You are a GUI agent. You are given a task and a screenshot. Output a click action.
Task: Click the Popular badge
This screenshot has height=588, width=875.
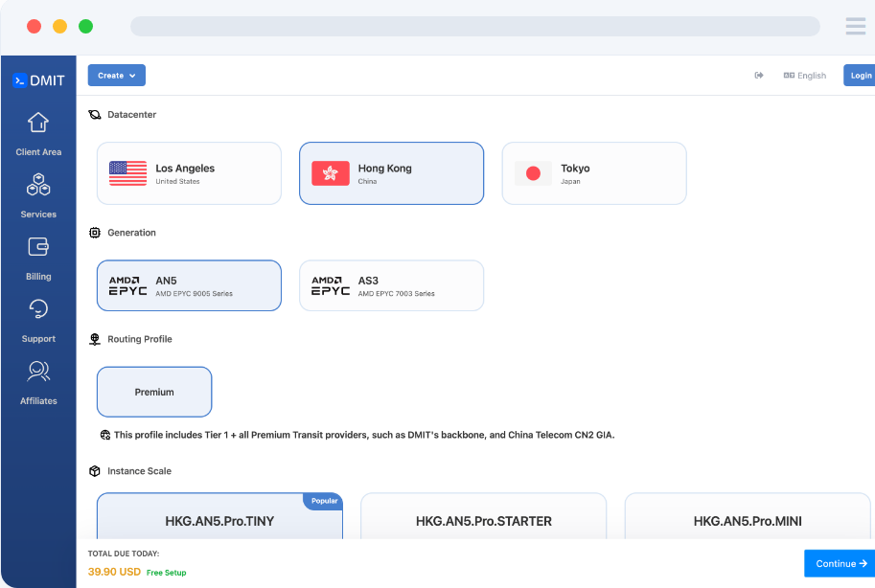pyautogui.click(x=324, y=501)
